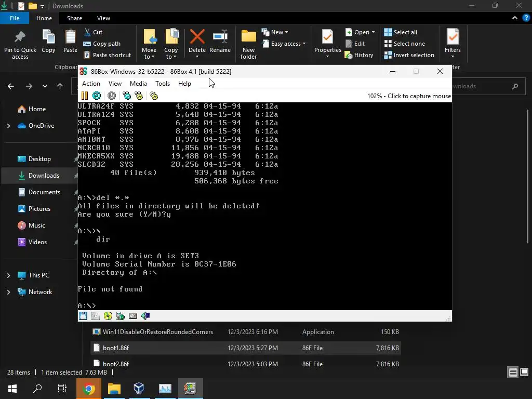Switch to details view toggle

513,373
